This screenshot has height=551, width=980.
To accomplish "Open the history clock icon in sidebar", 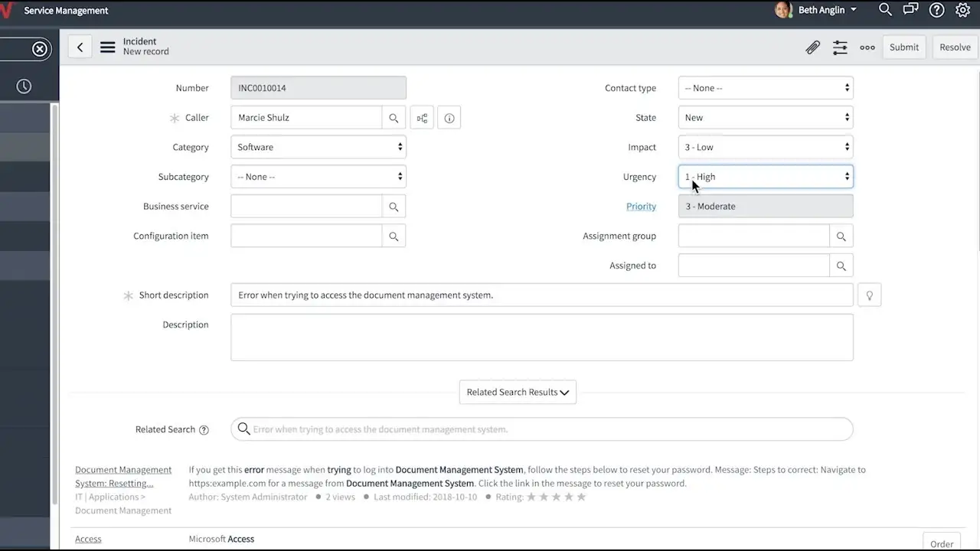I will 24,86.
